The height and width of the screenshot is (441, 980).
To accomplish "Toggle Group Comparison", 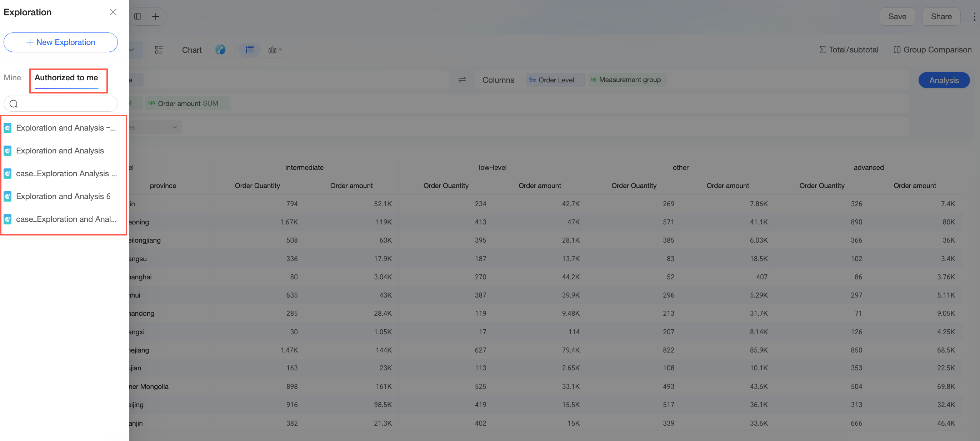I will (932, 50).
